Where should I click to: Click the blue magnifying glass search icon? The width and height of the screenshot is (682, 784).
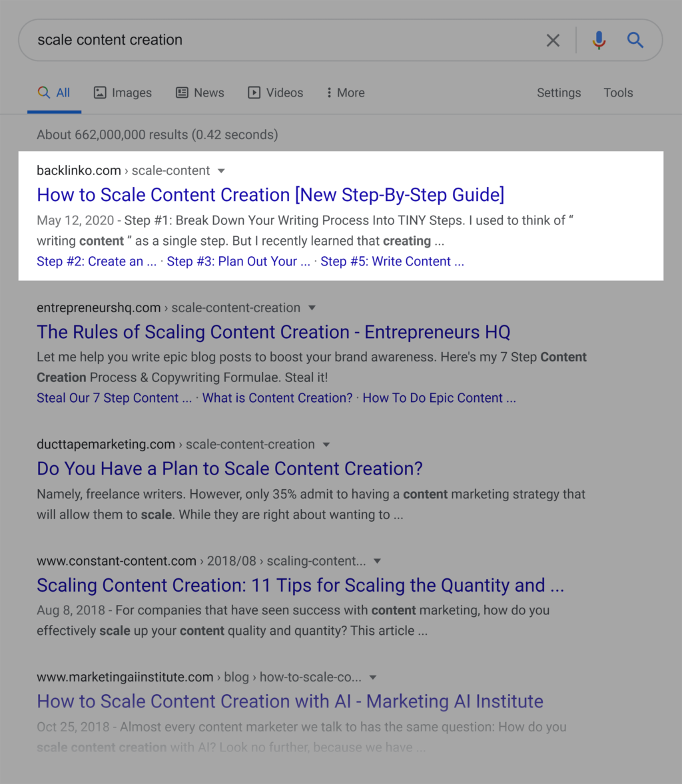tap(635, 41)
